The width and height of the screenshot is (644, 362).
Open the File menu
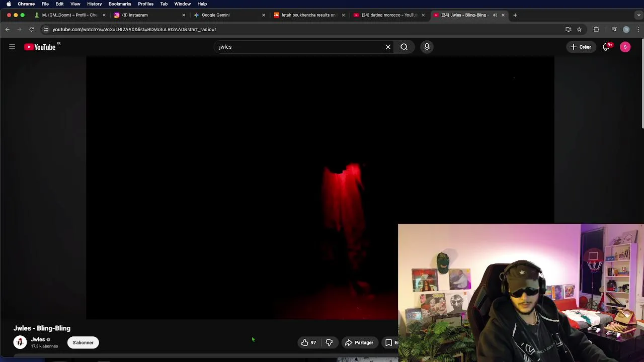[45, 4]
